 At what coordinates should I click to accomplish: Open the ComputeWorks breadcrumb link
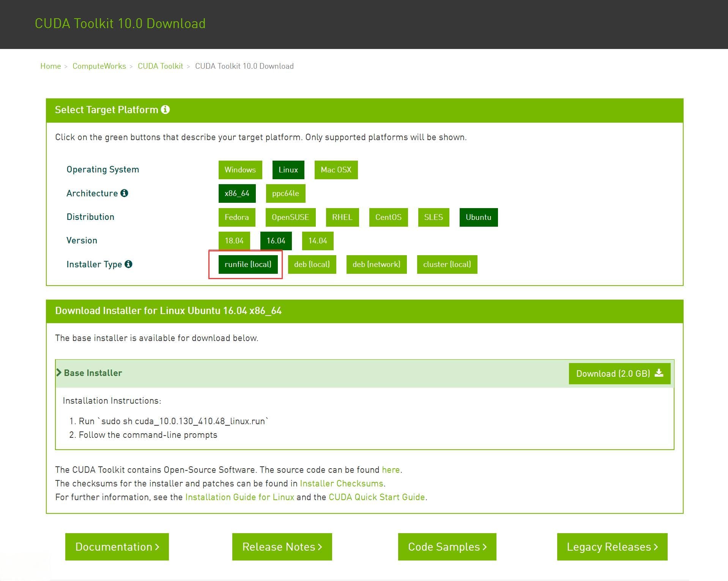click(99, 66)
